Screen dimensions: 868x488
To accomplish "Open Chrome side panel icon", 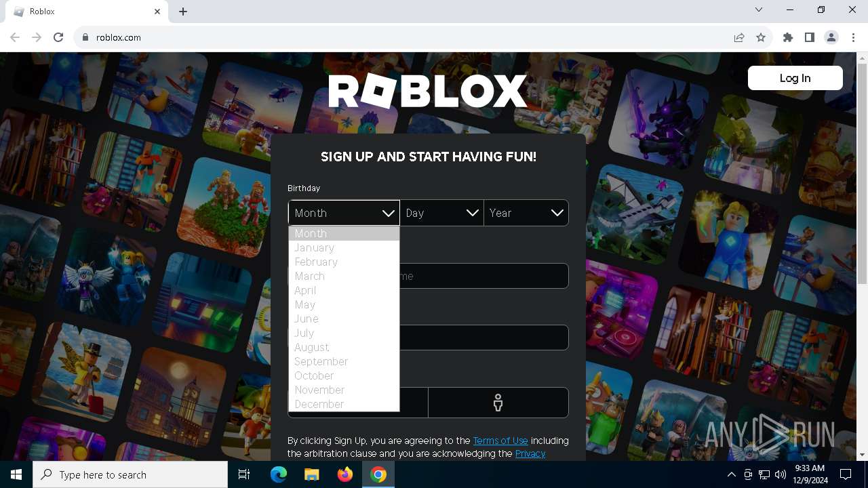I will (x=810, y=37).
